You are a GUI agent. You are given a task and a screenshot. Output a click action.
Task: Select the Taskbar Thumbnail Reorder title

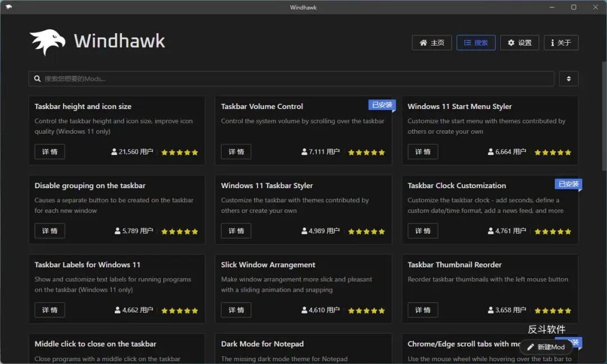coord(455,265)
